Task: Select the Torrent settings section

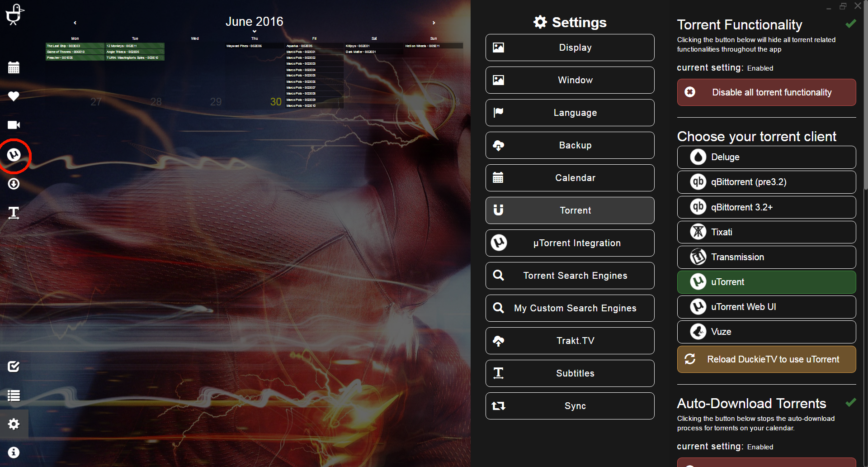Action: tap(570, 210)
